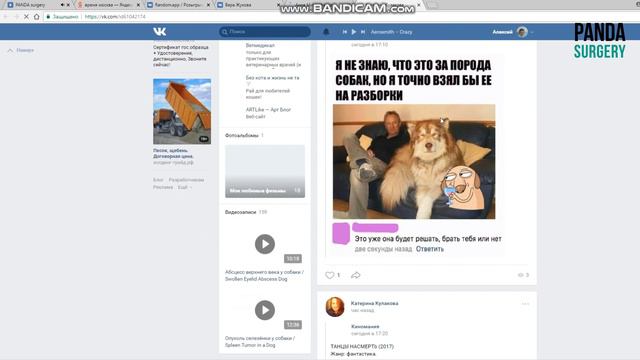
Task: Share the dog meme post
Action: (356, 275)
